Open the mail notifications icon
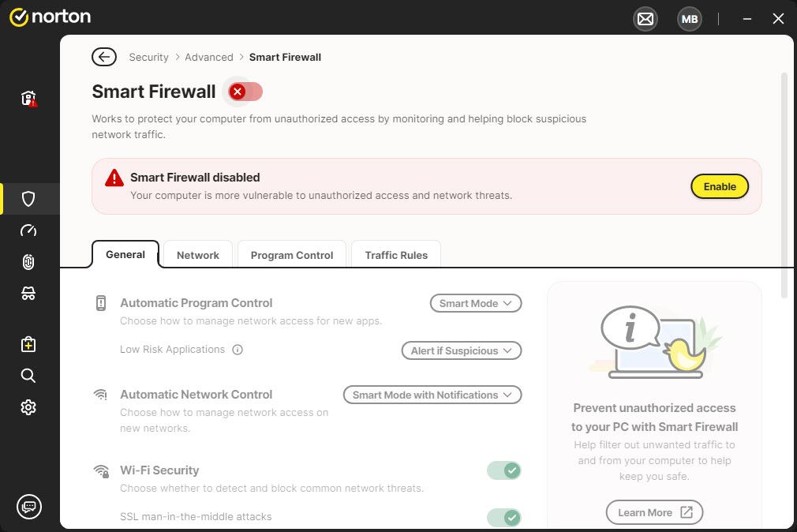 [x=645, y=19]
